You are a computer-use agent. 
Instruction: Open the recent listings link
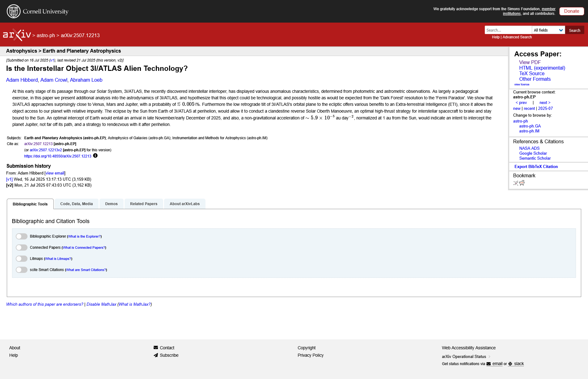pyautogui.click(x=529, y=108)
